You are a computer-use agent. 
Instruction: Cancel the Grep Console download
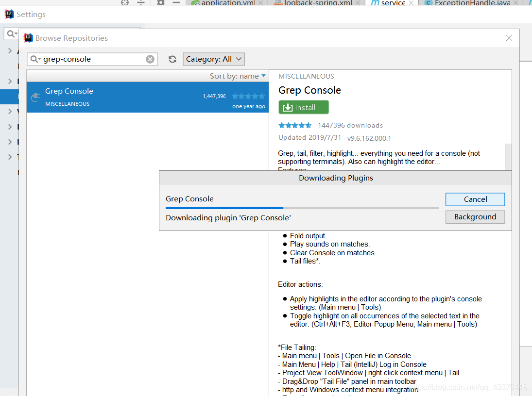[x=475, y=199]
